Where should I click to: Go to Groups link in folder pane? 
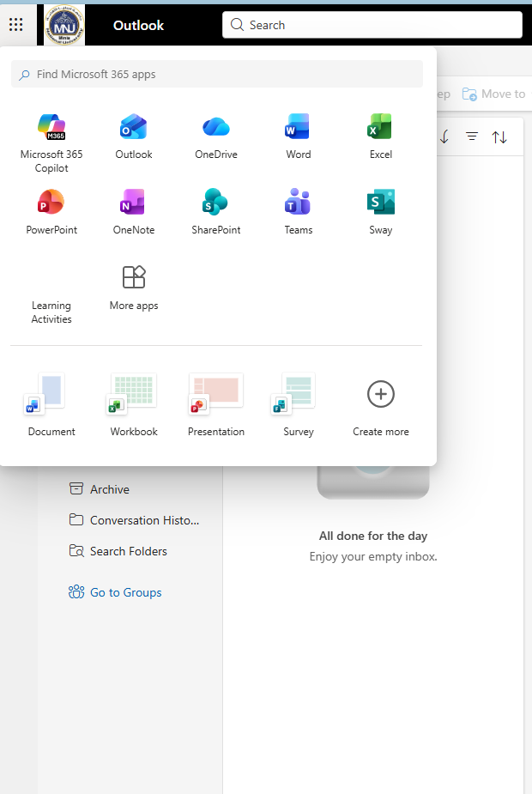tap(125, 592)
